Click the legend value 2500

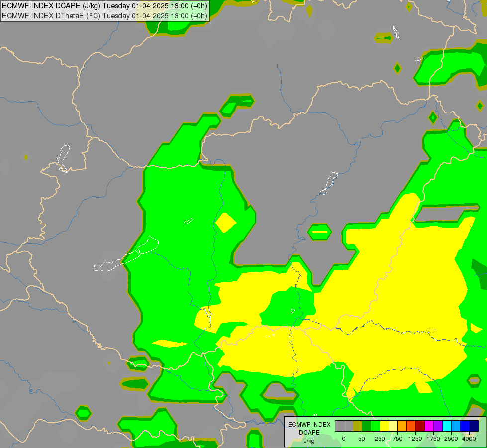click(x=451, y=439)
